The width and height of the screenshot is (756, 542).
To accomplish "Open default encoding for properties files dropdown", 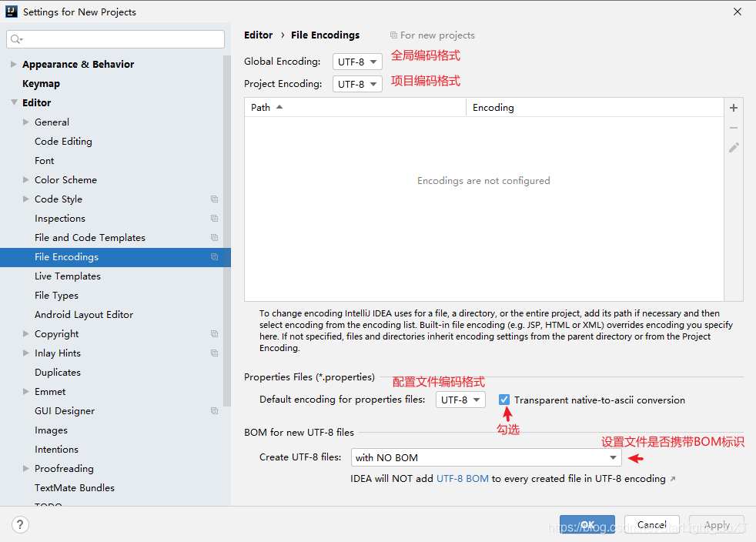I will (x=460, y=400).
